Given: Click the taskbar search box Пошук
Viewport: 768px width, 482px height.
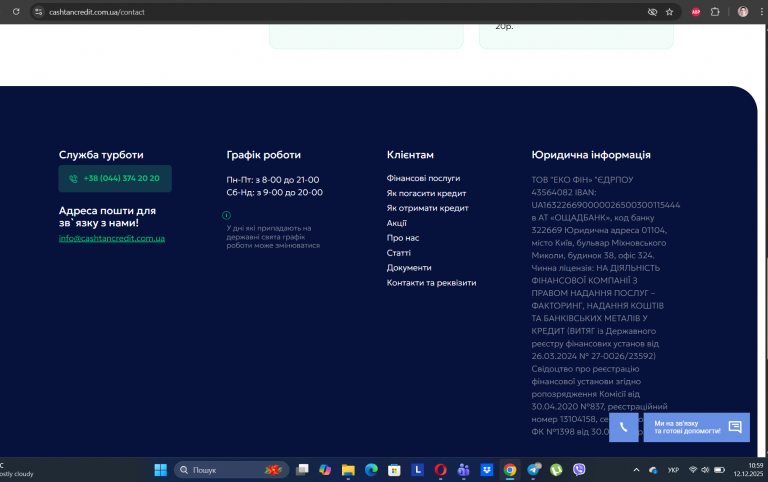Looking at the screenshot, I should (231, 470).
